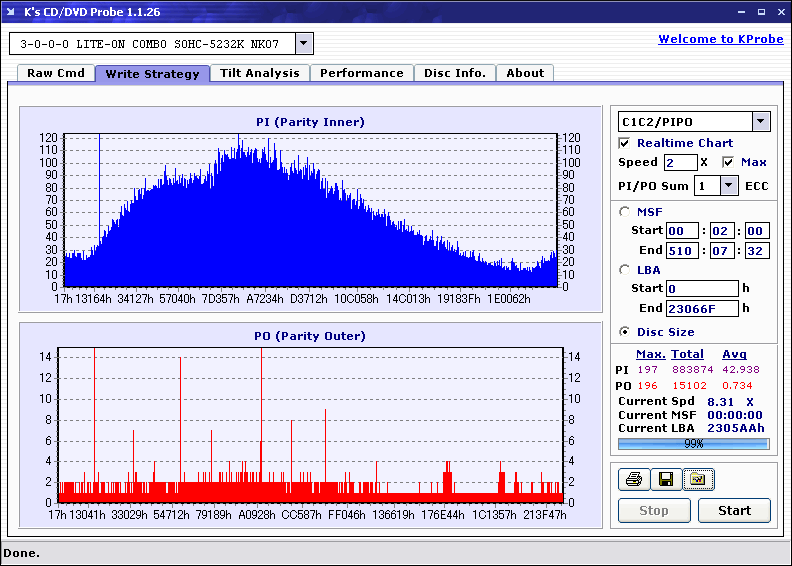The image size is (792, 566).
Task: Click the LBA End input field
Action: pos(701,308)
